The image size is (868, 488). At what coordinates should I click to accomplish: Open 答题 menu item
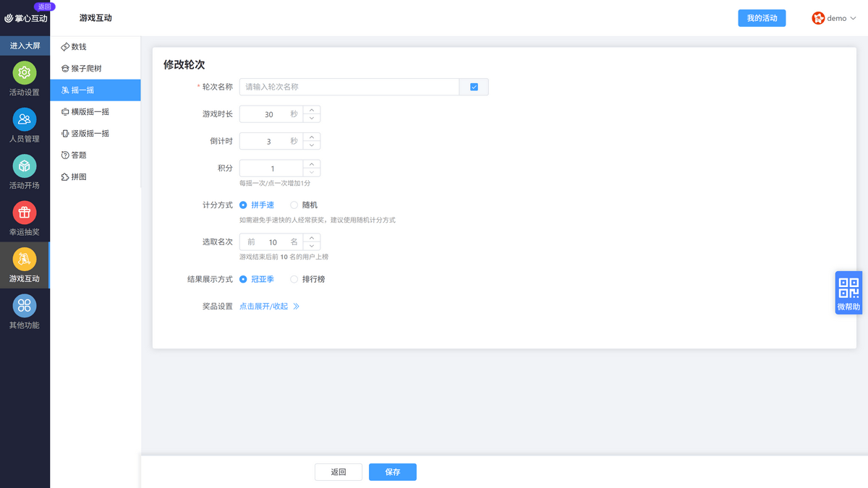point(95,155)
